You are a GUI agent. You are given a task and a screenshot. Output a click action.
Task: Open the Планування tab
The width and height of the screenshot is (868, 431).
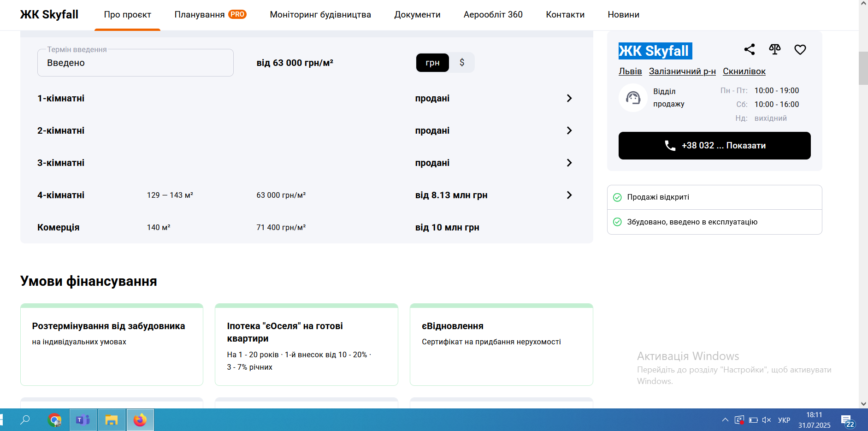tap(200, 15)
